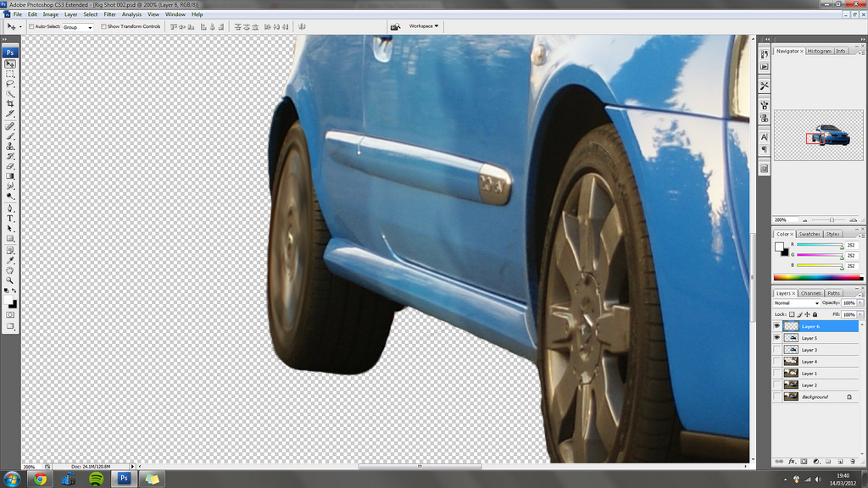This screenshot has height=488, width=868.
Task: Open the layer style fx button
Action: tap(792, 462)
